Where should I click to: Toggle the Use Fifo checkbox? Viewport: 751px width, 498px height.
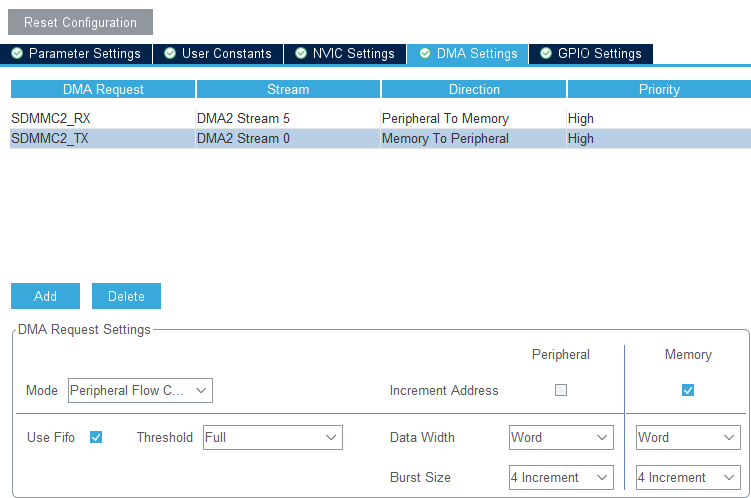(x=96, y=437)
